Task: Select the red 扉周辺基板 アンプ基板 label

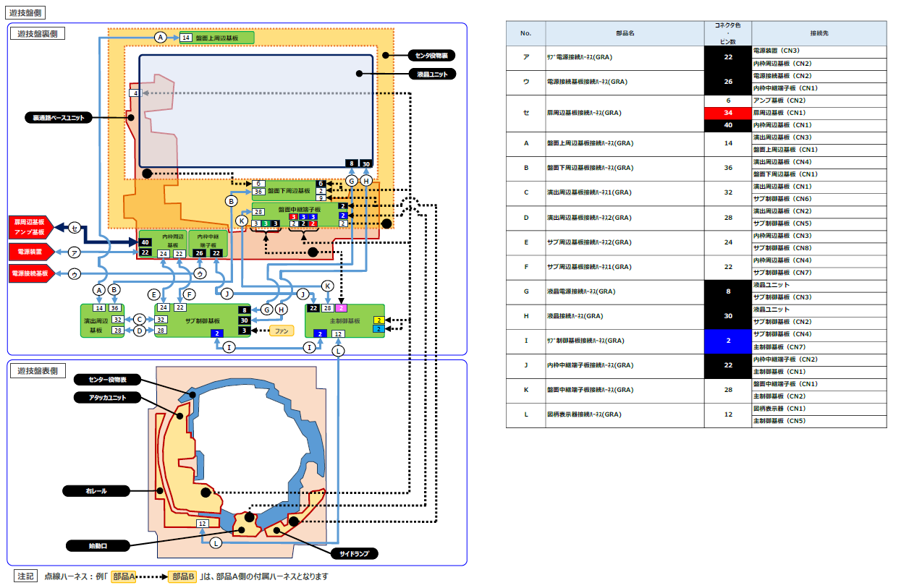Action: [x=30, y=227]
